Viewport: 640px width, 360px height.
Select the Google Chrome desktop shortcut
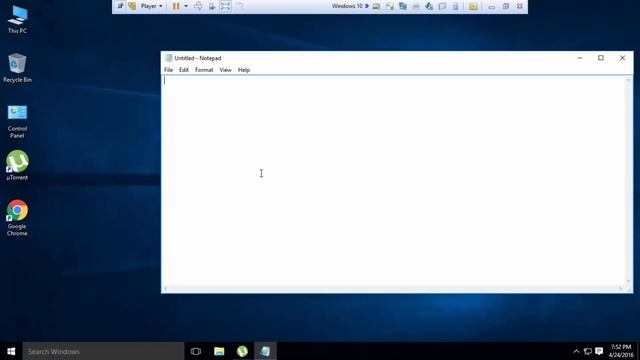tap(17, 218)
